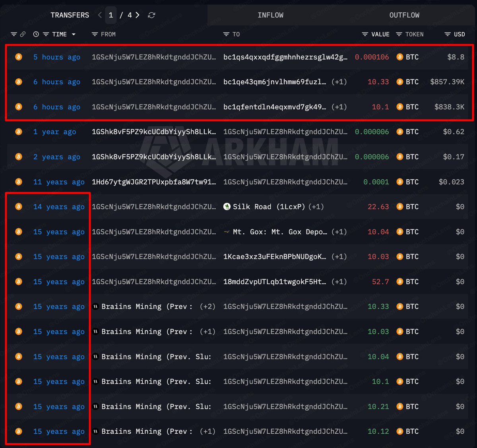Open the Silk Road (1LcxP) entity
Screen dimensions: 477x448
coord(269,207)
